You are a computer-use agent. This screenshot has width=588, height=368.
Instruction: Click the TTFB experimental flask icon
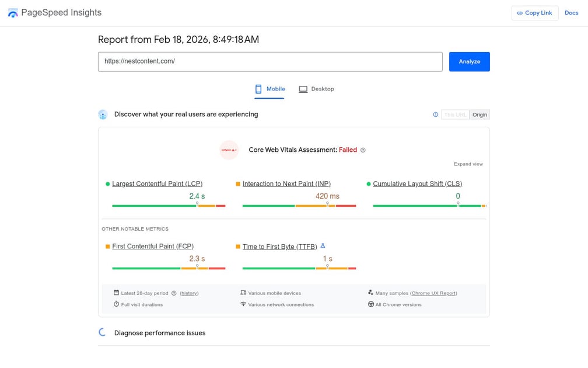click(323, 246)
